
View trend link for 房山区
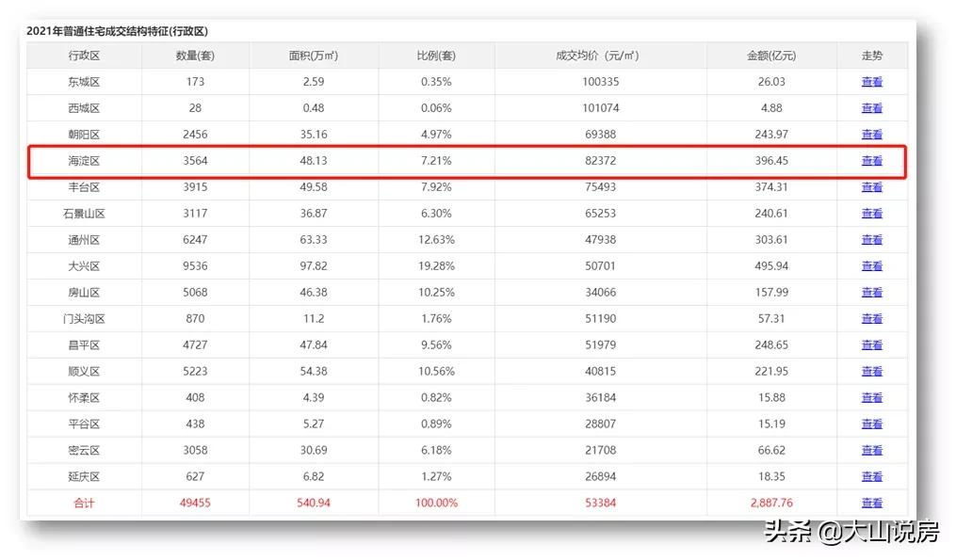[871, 293]
